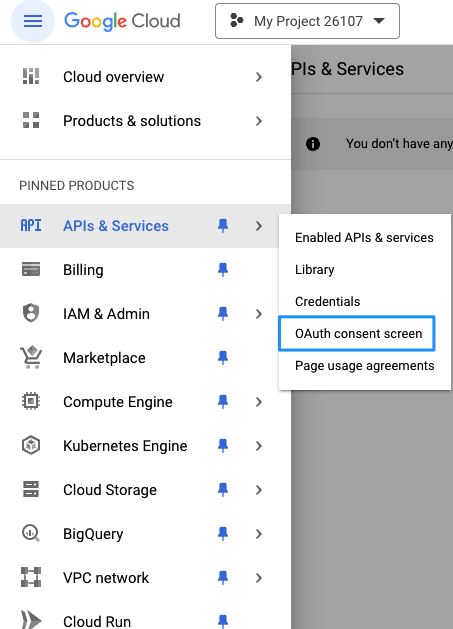Expand the VPC network chevron

(x=259, y=578)
